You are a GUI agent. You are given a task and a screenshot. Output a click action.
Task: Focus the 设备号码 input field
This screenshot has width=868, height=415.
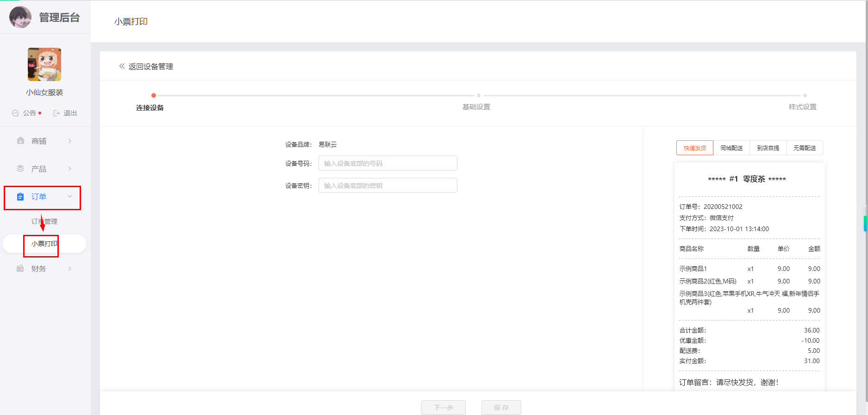[x=388, y=163]
